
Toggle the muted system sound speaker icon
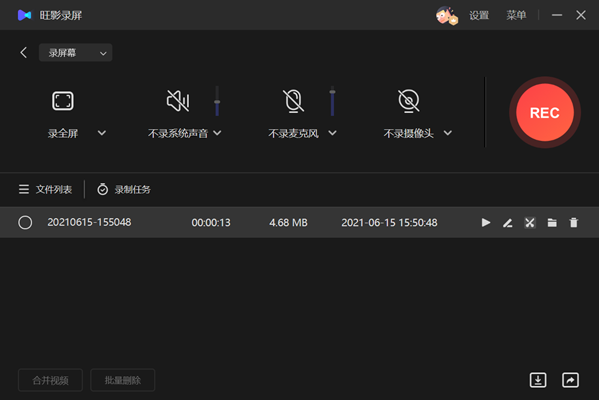[178, 101]
